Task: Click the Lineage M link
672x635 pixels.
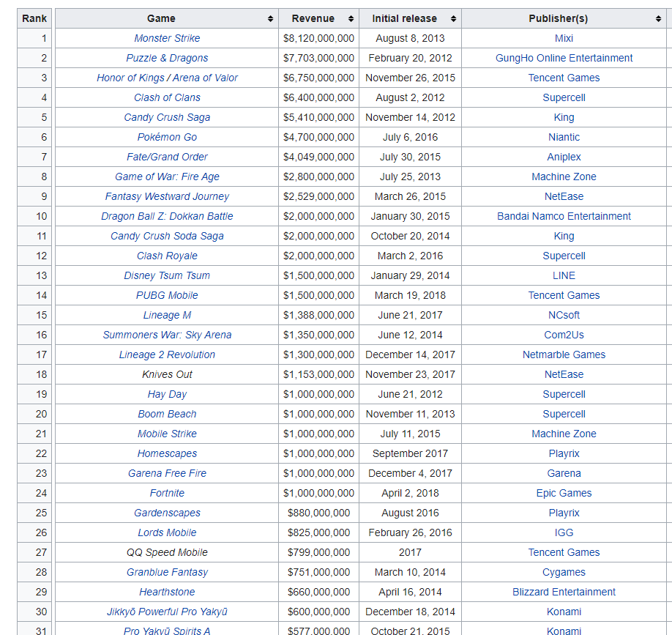Action: 167,314
